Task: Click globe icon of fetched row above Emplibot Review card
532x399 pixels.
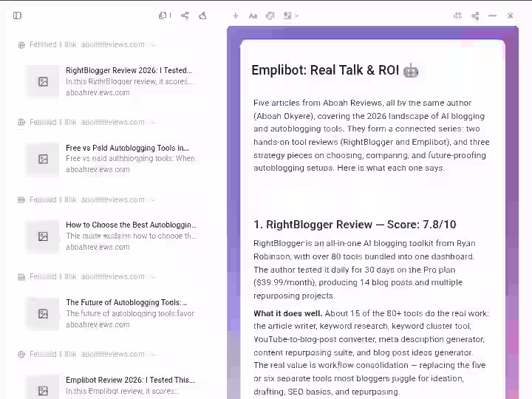Action: pyautogui.click(x=21, y=354)
